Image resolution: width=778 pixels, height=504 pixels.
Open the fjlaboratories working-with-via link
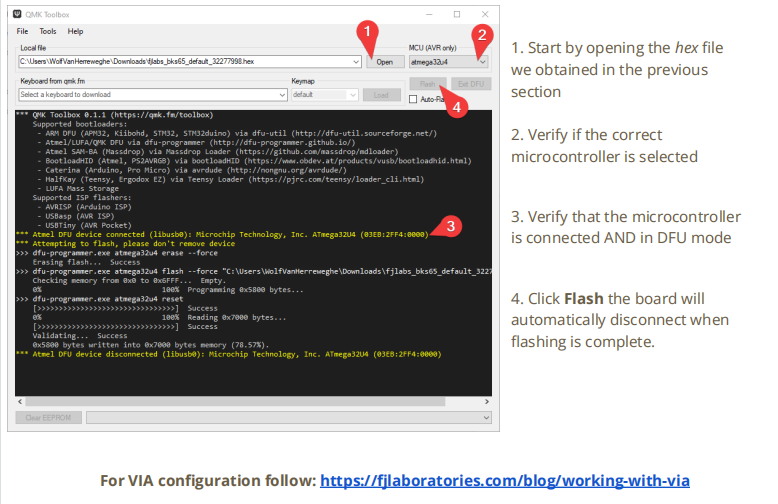(x=505, y=481)
